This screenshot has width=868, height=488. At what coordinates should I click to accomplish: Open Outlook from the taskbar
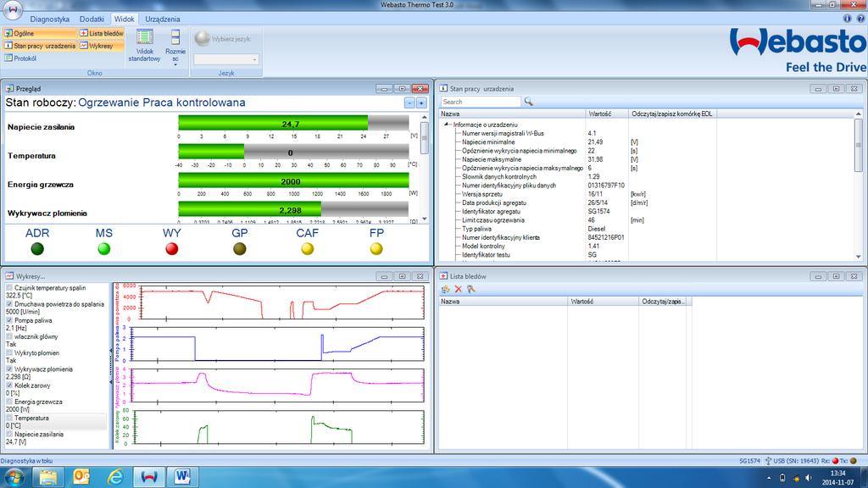coord(82,477)
